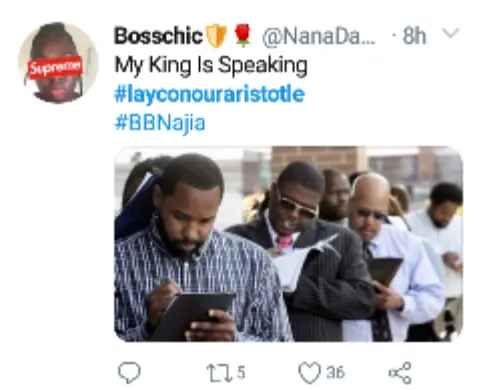479x390 pixels.
Task: Open the share icon options
Action: pos(400,373)
